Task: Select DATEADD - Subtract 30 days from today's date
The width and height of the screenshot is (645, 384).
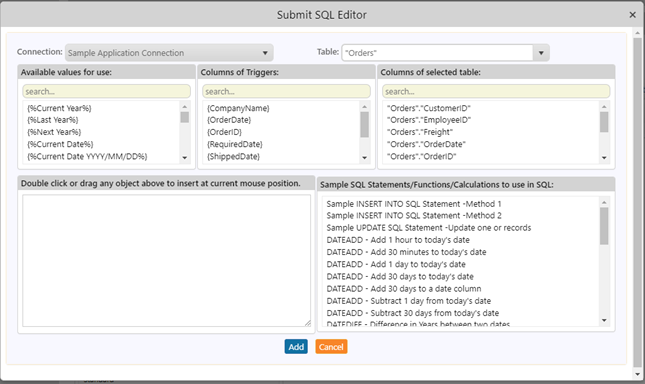Action: coord(413,313)
